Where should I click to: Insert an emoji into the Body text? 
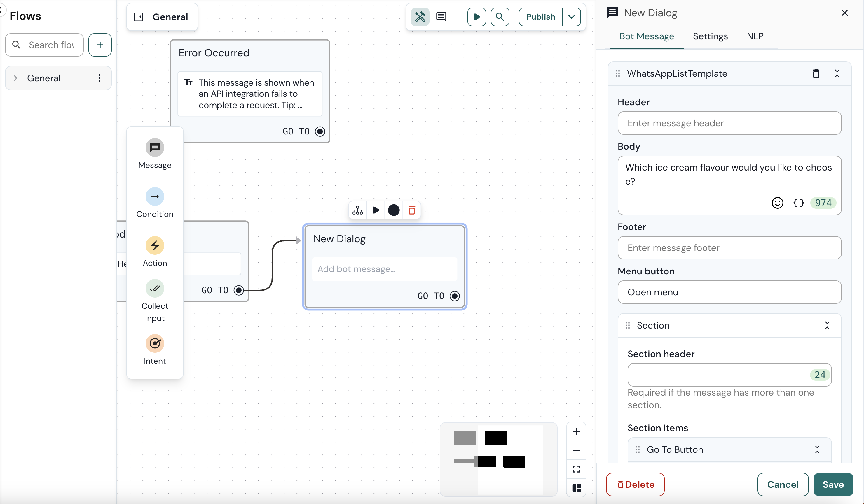coord(777,203)
